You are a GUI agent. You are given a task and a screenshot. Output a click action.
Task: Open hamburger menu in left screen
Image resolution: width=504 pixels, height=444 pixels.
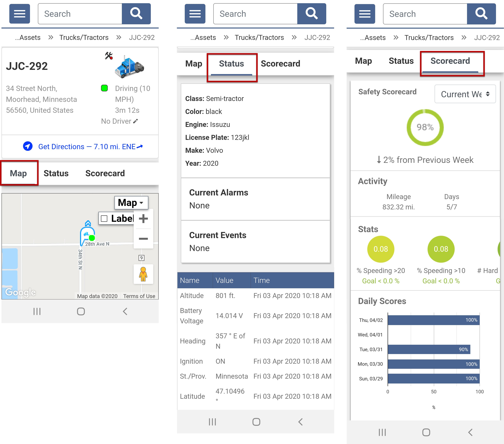pos(20,14)
